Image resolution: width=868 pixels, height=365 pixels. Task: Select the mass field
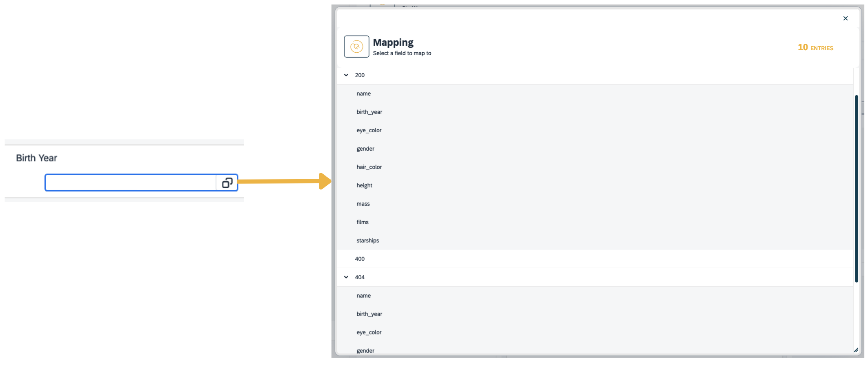363,204
